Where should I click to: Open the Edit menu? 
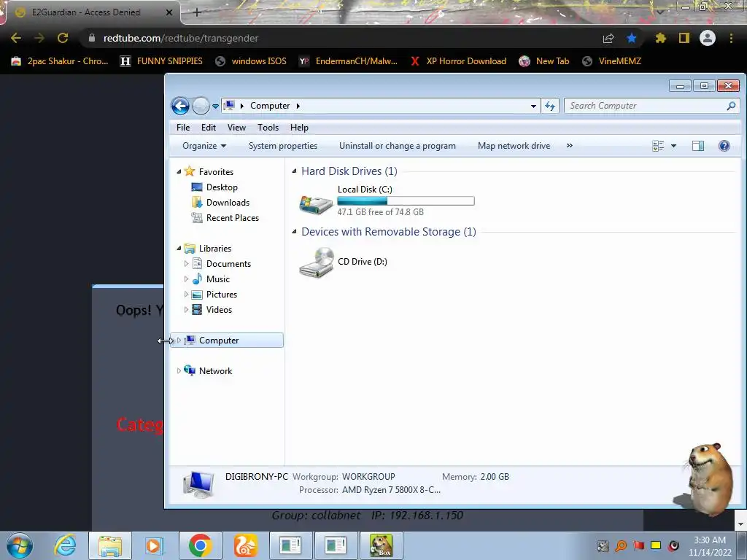coord(208,127)
